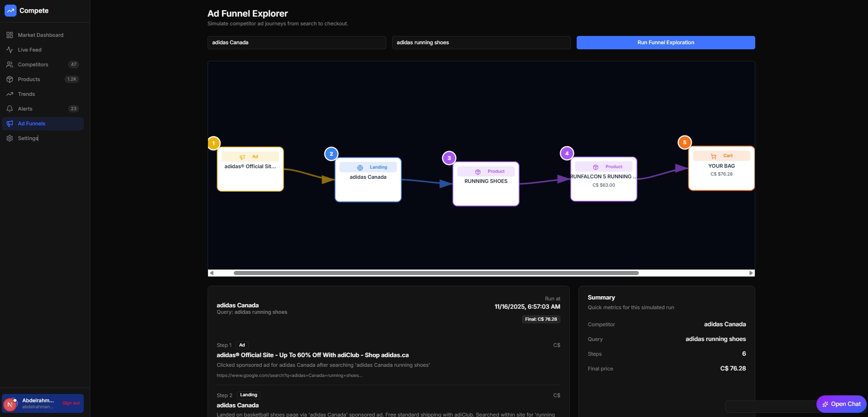The height and width of the screenshot is (417, 868).
Task: Select the adidas Official Site ad node
Action: tap(250, 169)
